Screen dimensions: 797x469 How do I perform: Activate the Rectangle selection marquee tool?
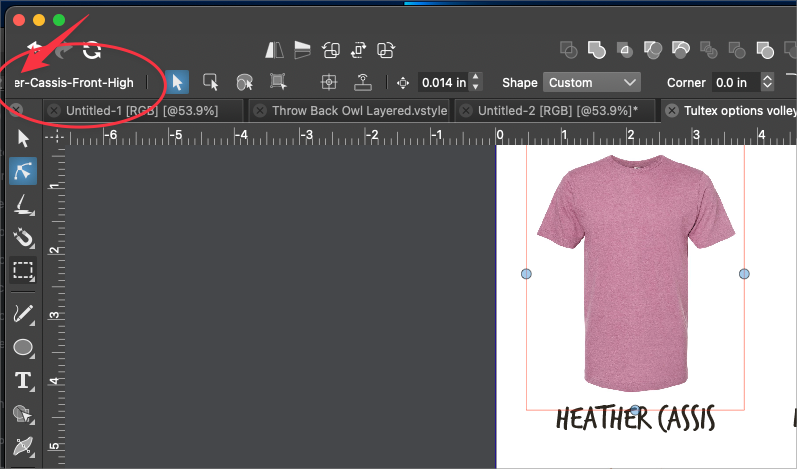[23, 270]
